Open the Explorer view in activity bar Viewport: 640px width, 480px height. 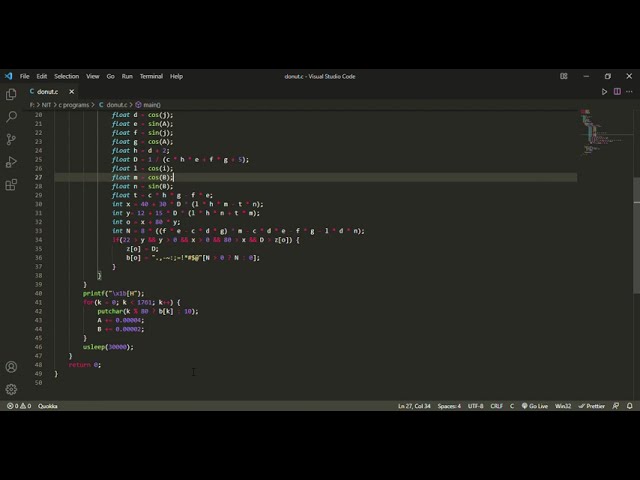coord(11,94)
